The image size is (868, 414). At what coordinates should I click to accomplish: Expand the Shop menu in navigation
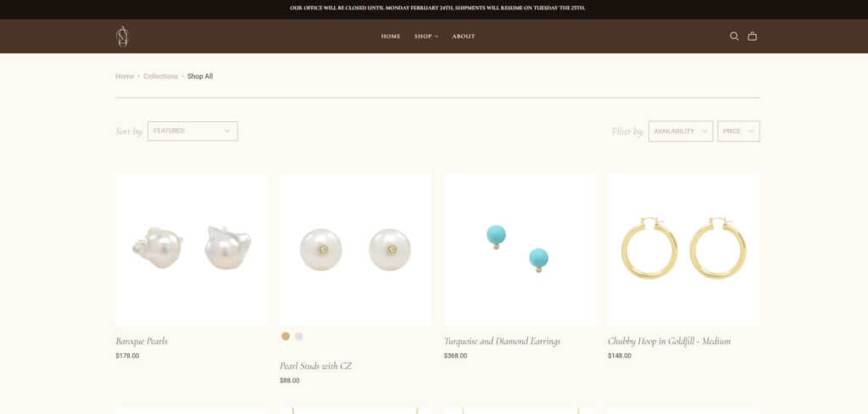point(426,36)
